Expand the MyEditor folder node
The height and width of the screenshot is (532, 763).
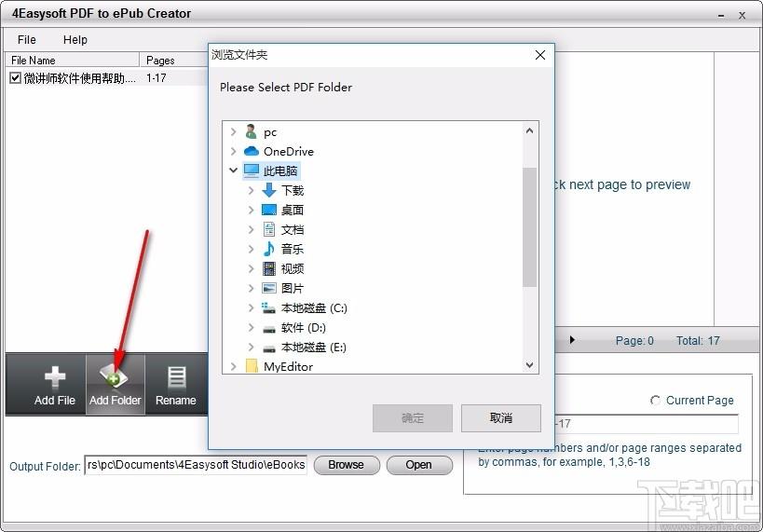click(234, 366)
